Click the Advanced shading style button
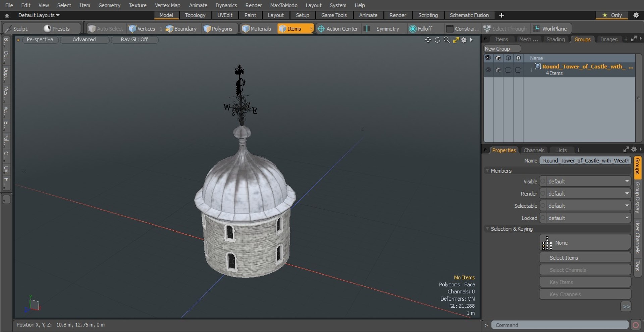Screen dimensions: 644x332 [x=85, y=40]
